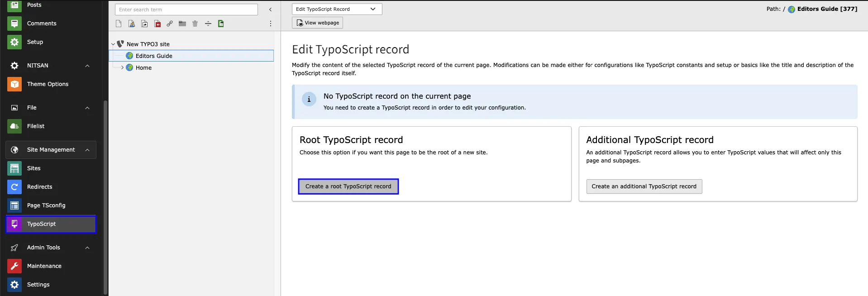The width and height of the screenshot is (868, 296).
Task: Open the Comments module
Action: pyautogui.click(x=51, y=24)
